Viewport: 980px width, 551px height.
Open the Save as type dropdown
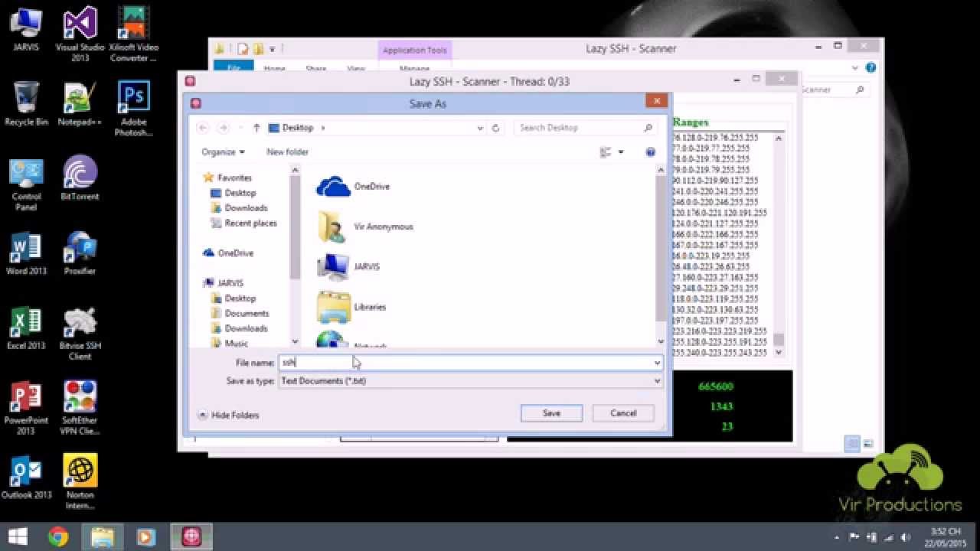point(470,380)
